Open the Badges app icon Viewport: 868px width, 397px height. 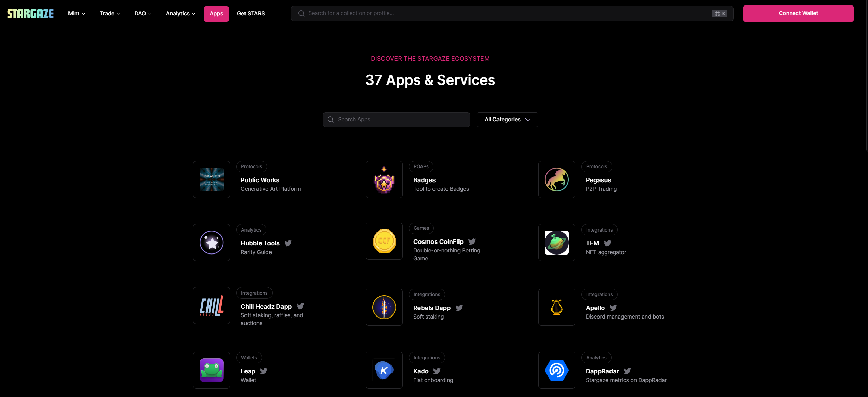384,179
